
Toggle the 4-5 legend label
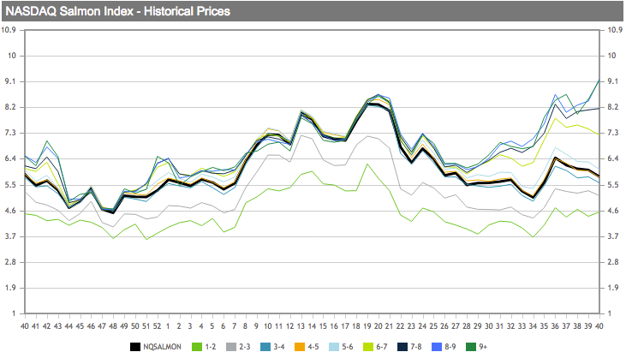tap(313, 347)
